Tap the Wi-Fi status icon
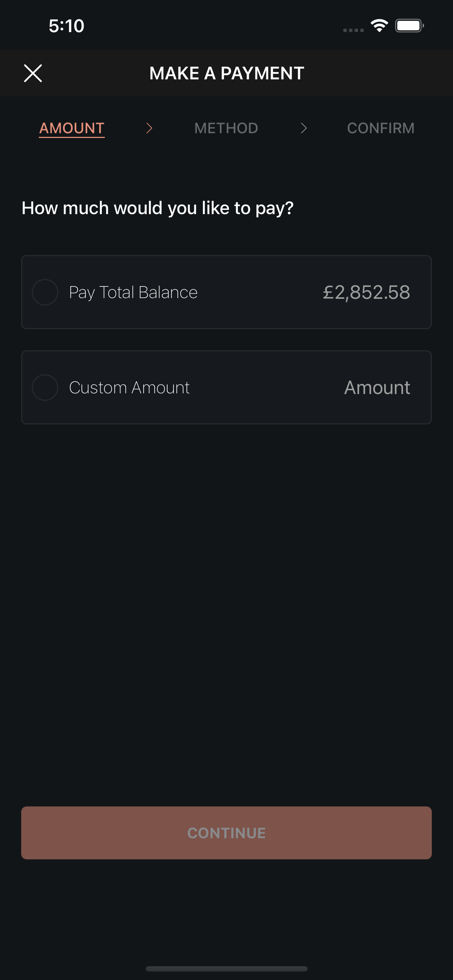Viewport: 453px width, 980px height. pyautogui.click(x=379, y=25)
